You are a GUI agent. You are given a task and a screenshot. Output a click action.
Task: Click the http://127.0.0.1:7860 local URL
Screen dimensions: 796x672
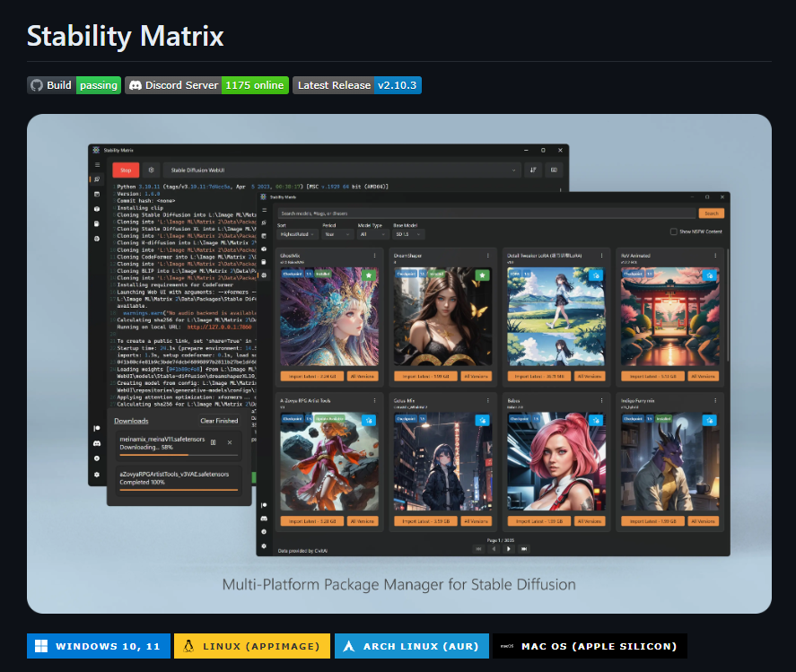(219, 327)
